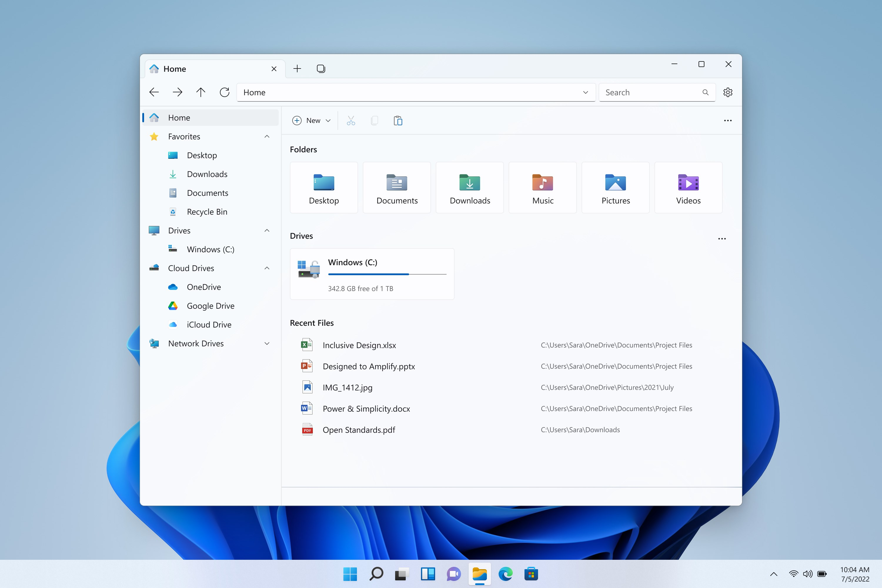Click the Refresh button
Image resolution: width=882 pixels, height=588 pixels.
tap(224, 92)
